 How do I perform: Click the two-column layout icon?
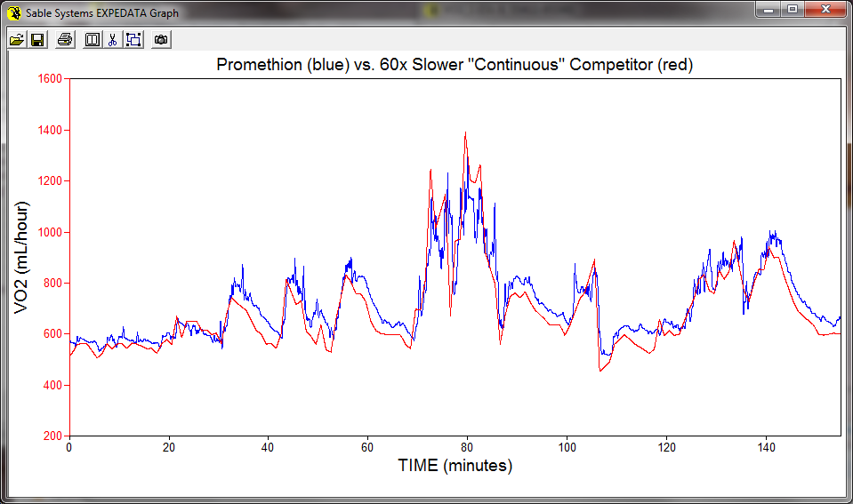pos(93,40)
